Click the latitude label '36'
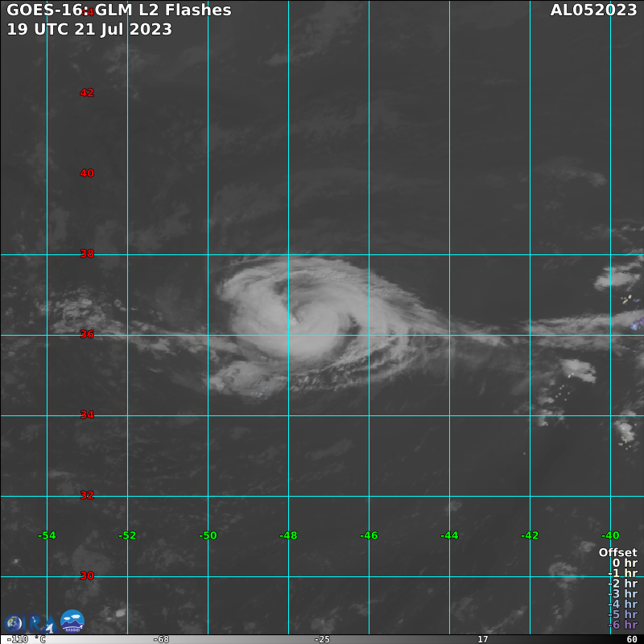 [x=87, y=334]
